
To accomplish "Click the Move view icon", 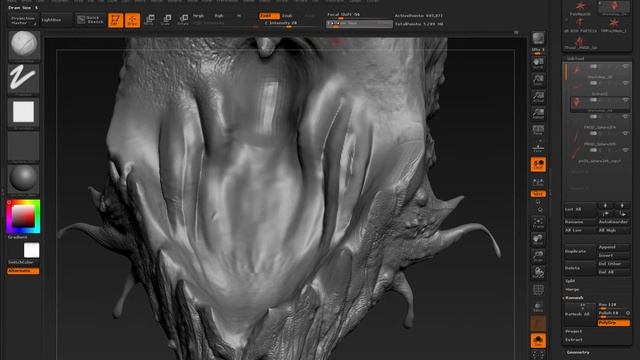I will point(538,240).
